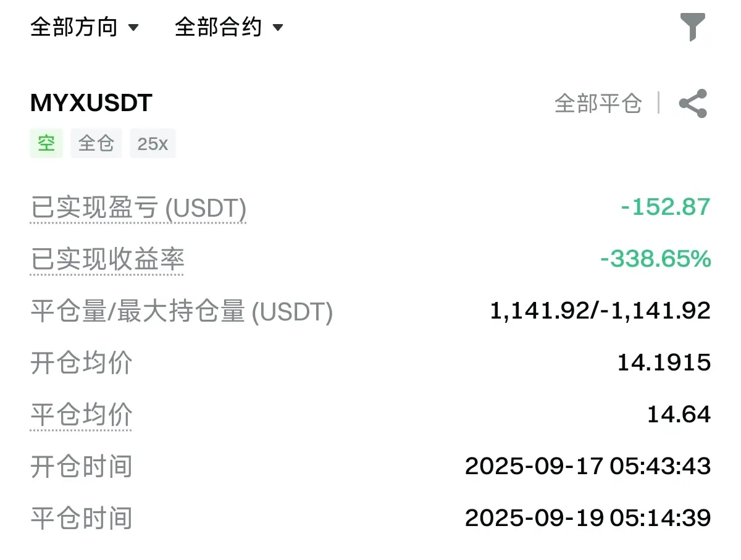Expand the 全部合约 dropdown
Image resolution: width=741 pixels, height=560 pixels.
click(x=228, y=27)
